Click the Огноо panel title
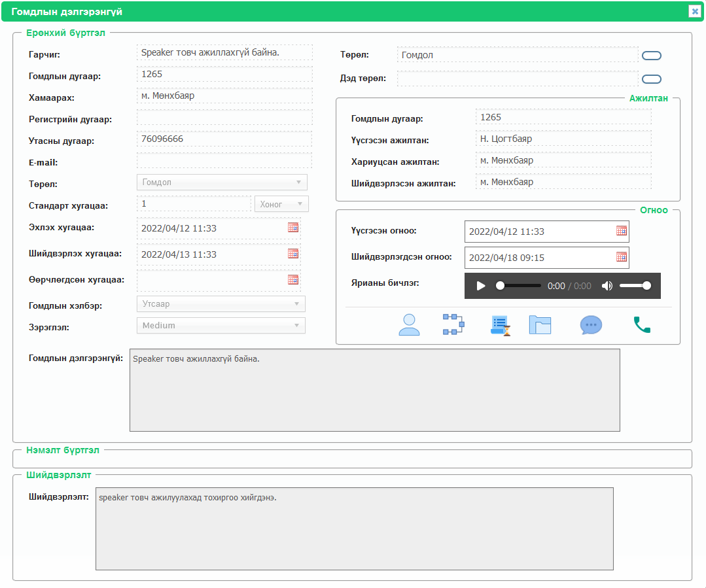Image resolution: width=706 pixels, height=588 pixels. click(x=654, y=210)
